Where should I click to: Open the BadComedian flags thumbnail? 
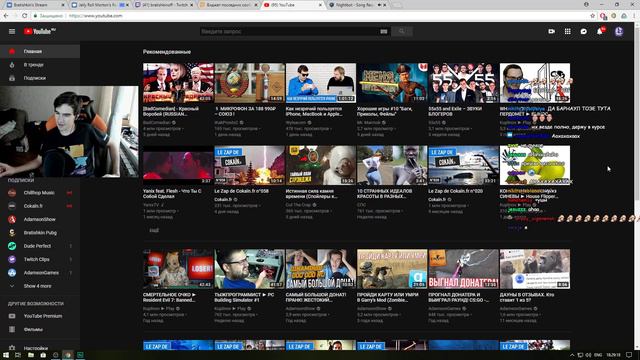coord(178,83)
